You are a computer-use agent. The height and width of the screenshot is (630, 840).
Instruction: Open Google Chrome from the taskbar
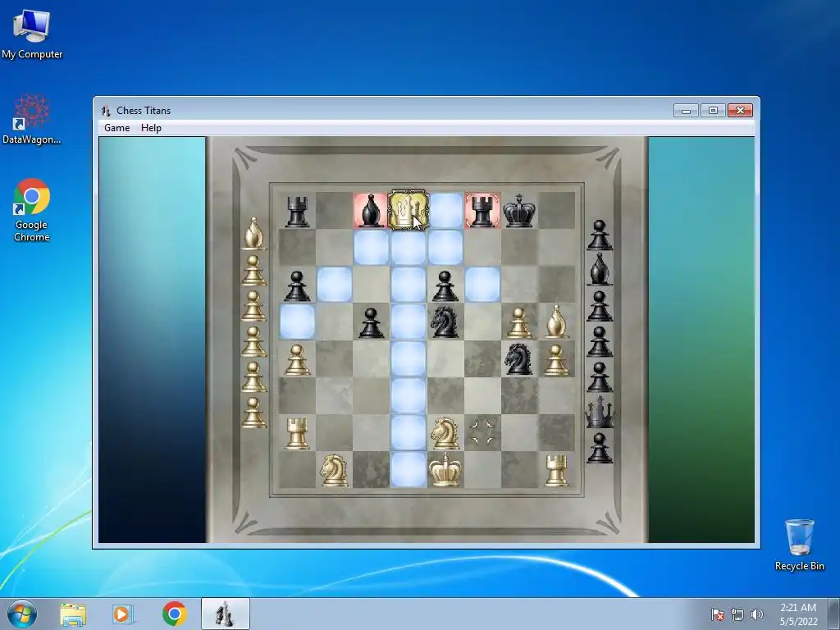pos(174,614)
